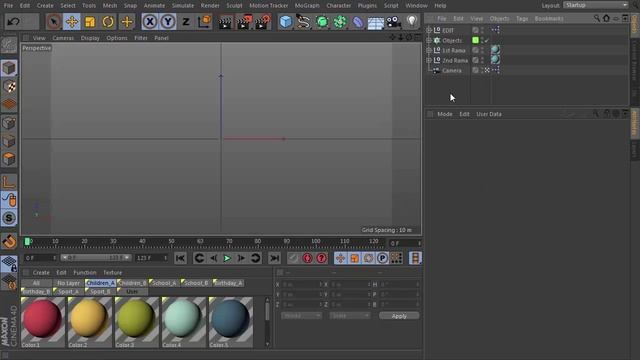Select the All materials tab
Screen dimensions: 640x360
click(36, 283)
